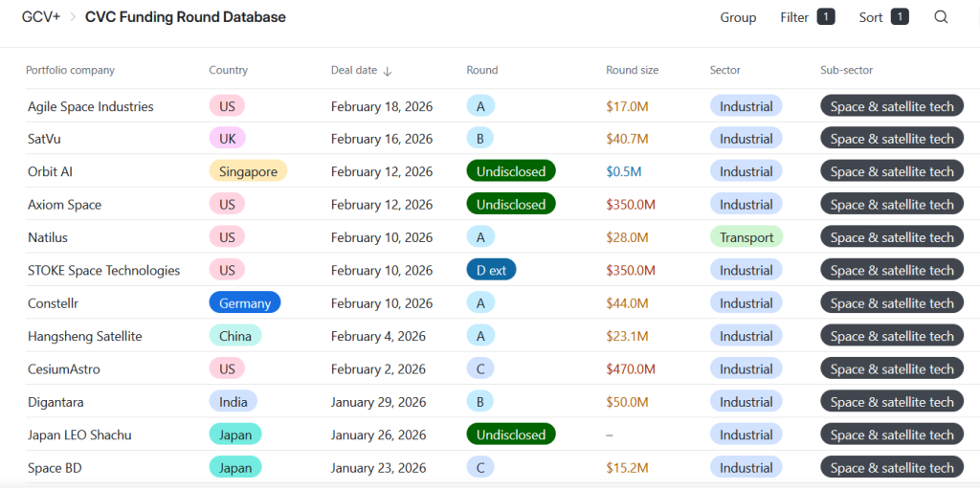Select the D ext round badge
The image size is (980, 490).
tap(491, 271)
